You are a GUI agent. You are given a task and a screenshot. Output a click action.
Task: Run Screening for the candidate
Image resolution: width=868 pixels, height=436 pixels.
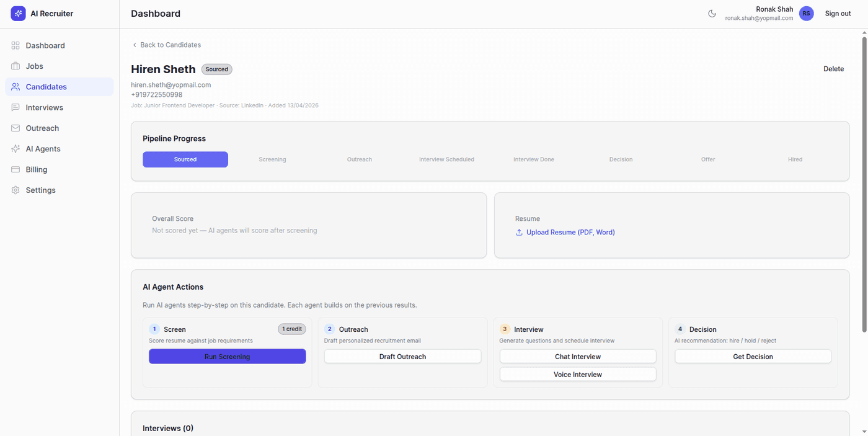pos(227,357)
